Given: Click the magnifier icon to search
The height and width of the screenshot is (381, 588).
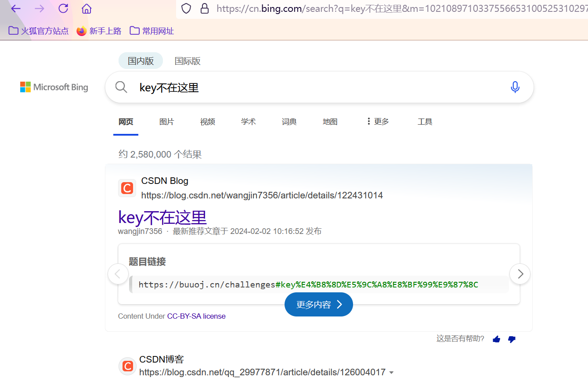Looking at the screenshot, I should point(121,87).
